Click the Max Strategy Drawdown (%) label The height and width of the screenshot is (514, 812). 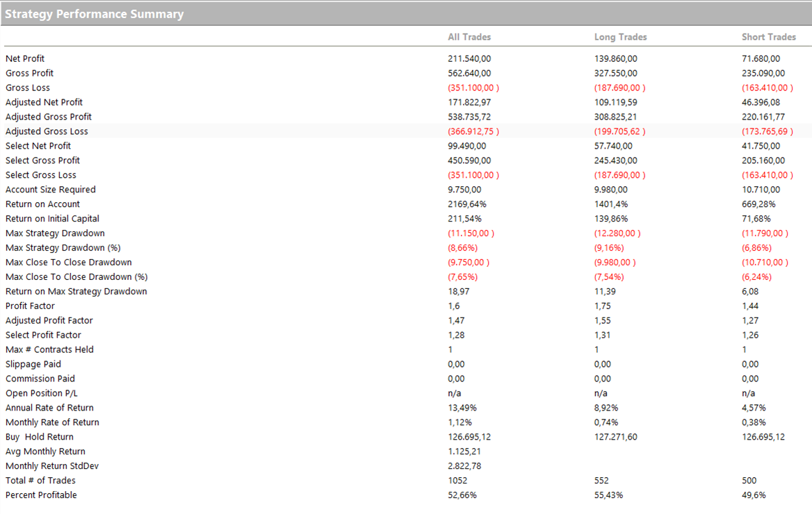tap(63, 248)
